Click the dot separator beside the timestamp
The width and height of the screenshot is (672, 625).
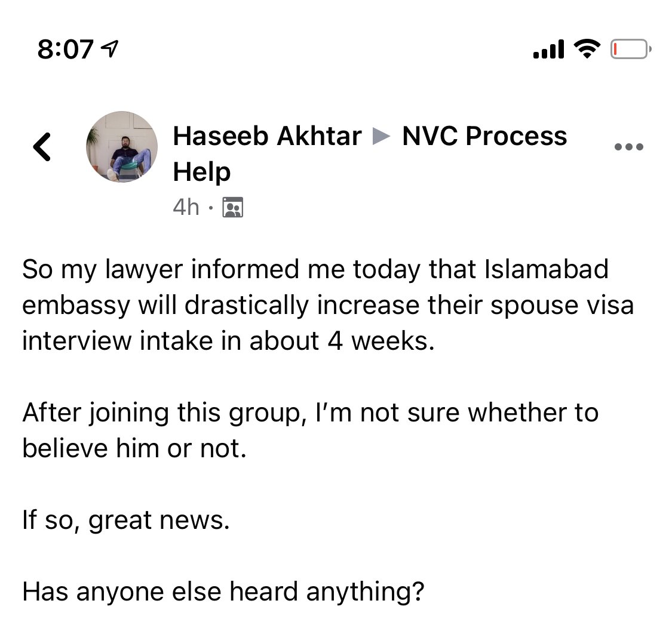210,208
